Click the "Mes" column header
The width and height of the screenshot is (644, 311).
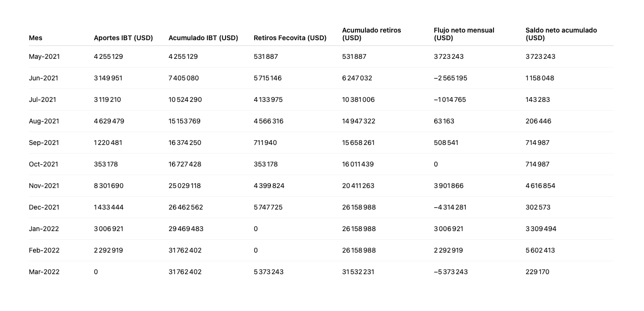[35, 38]
